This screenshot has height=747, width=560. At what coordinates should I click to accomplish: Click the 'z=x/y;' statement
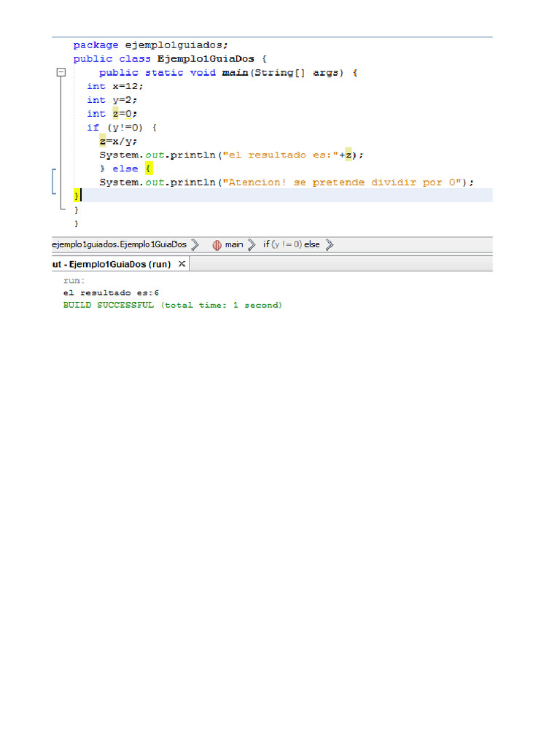[x=118, y=142]
